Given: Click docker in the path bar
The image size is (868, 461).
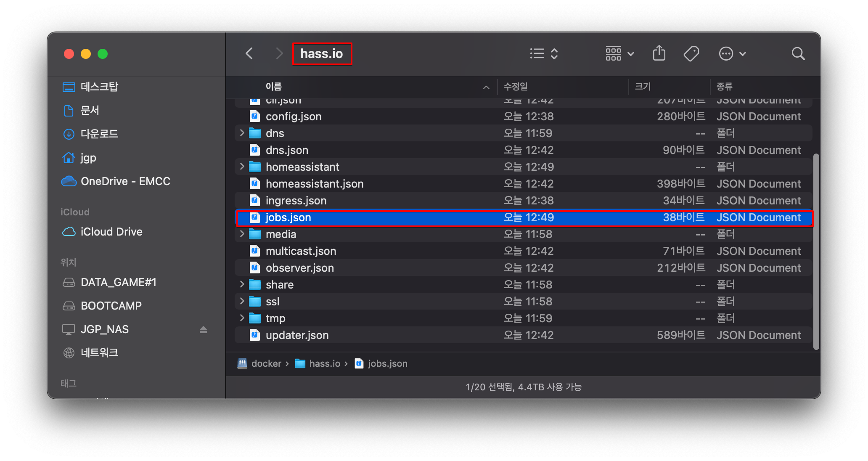Looking at the screenshot, I should (x=266, y=363).
